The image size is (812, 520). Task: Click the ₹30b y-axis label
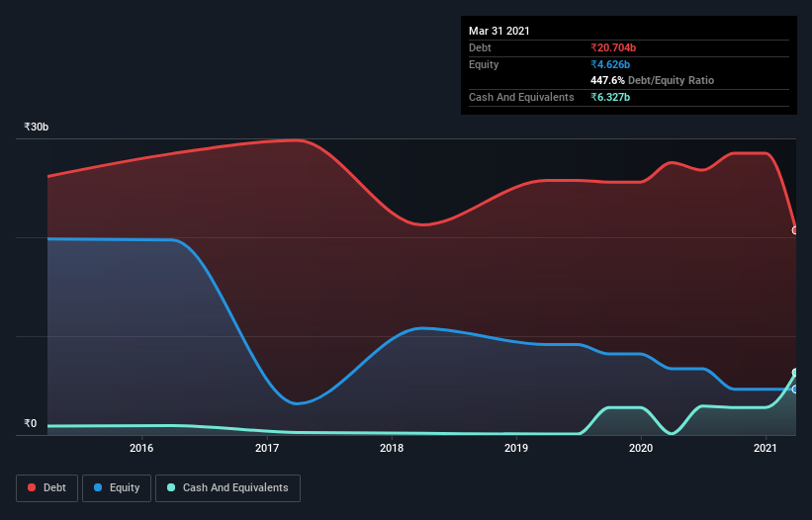(37, 127)
